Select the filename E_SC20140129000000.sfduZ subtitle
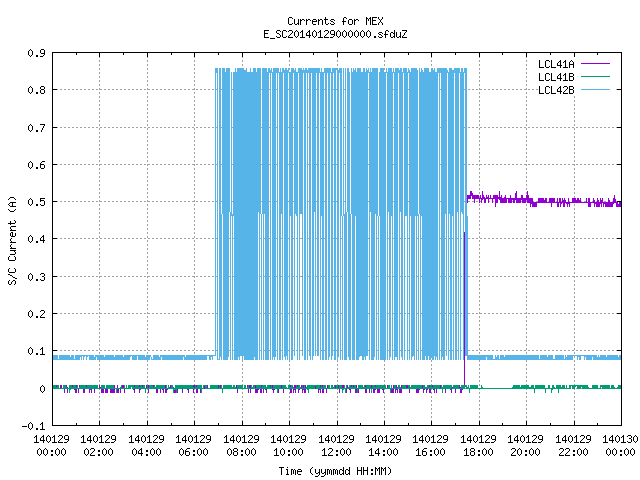640x480 pixels. click(335, 34)
